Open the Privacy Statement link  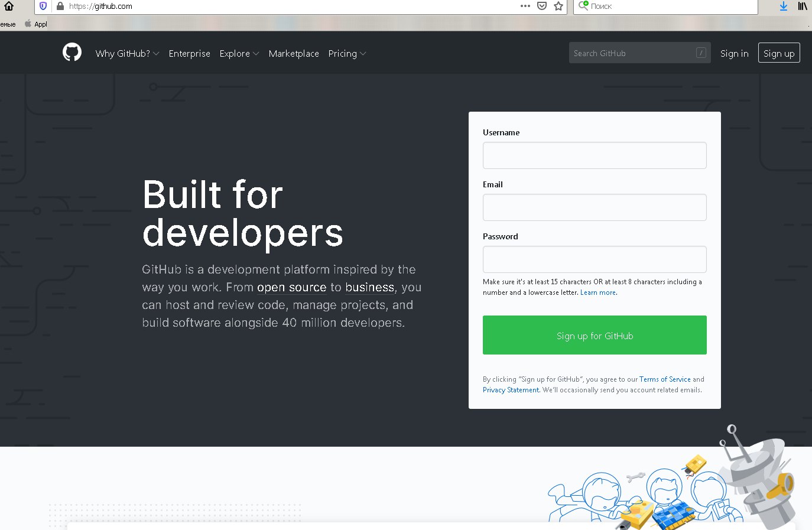click(x=511, y=390)
